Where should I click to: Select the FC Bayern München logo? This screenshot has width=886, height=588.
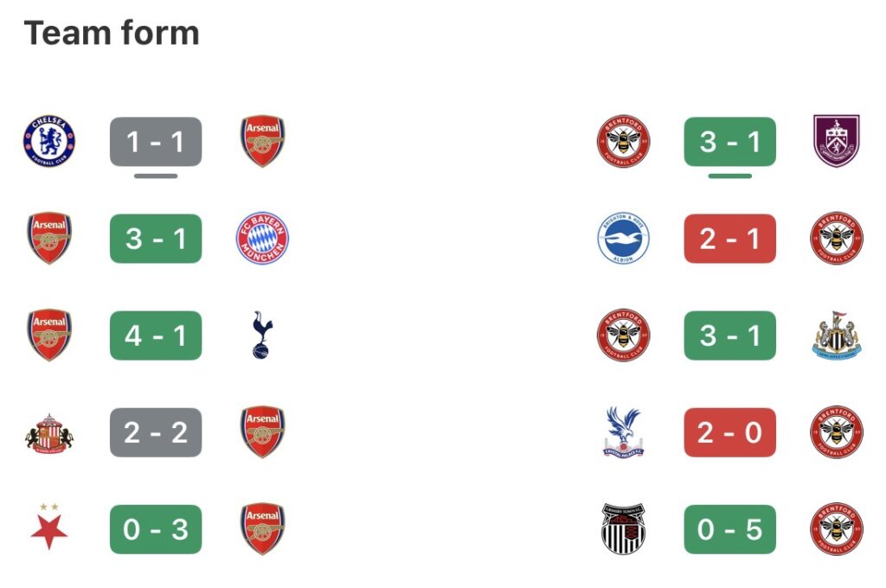click(263, 239)
